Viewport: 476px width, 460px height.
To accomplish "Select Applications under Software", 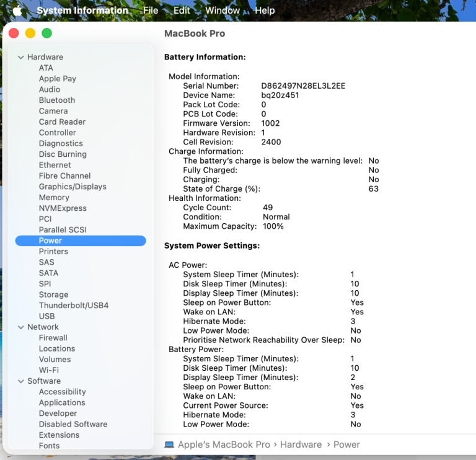I will click(x=62, y=402).
